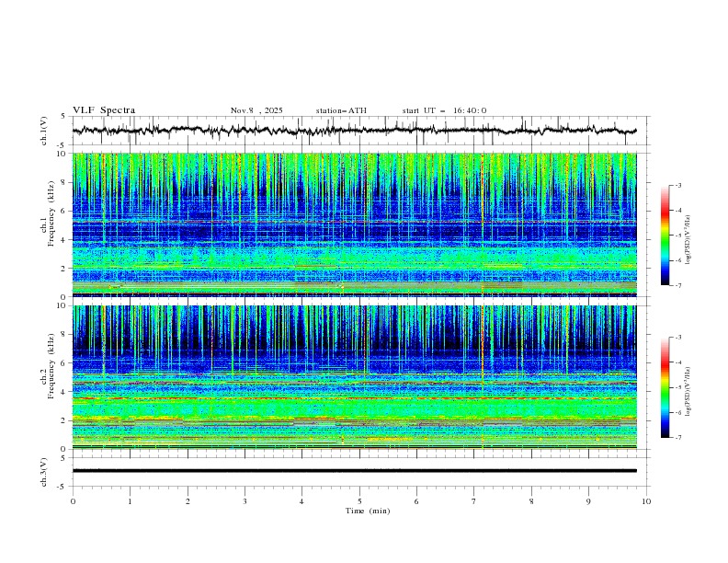The height and width of the screenshot is (563, 728).
Task: Click the "station=ATH" header label
Action: (341, 110)
